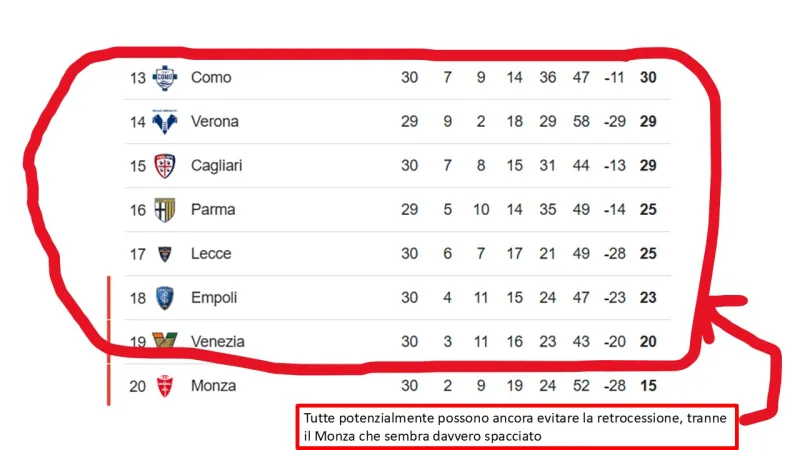Click the Venezia team badge
This screenshot has width=800, height=450.
point(163,341)
